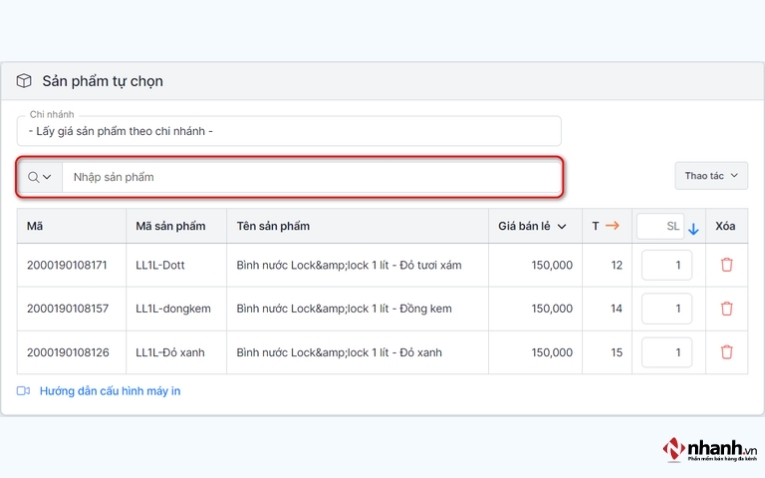This screenshot has height=478, width=765.
Task: Click the blue down arrow beside SL
Action: [x=693, y=228]
